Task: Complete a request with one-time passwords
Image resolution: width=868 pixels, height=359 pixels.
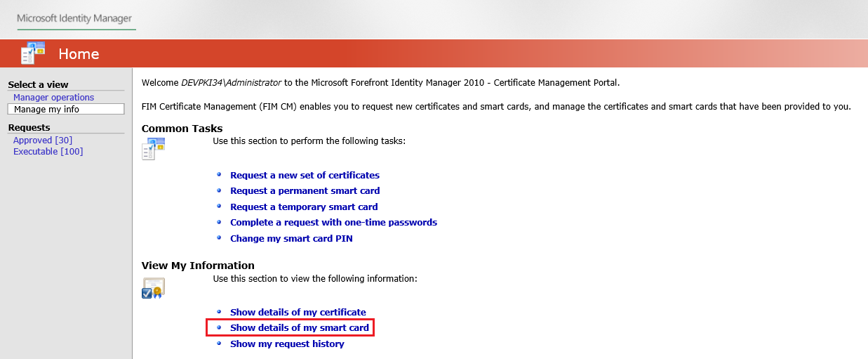Action: point(333,223)
